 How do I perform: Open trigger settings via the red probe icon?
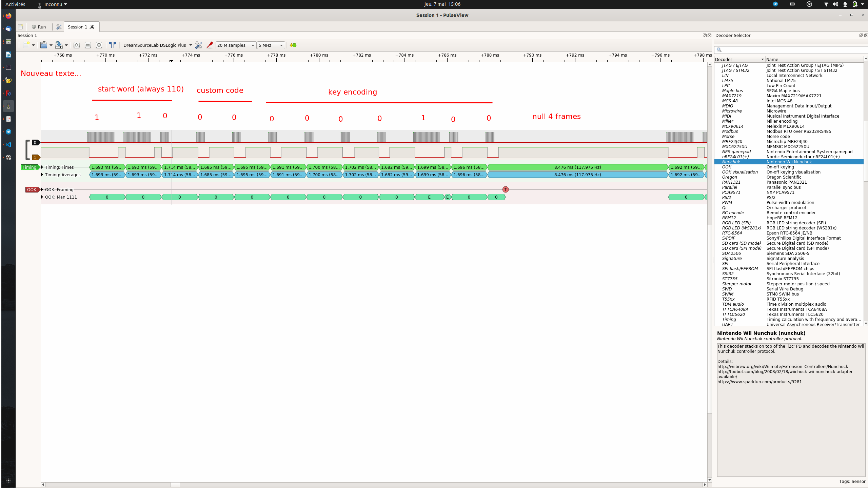tap(210, 45)
